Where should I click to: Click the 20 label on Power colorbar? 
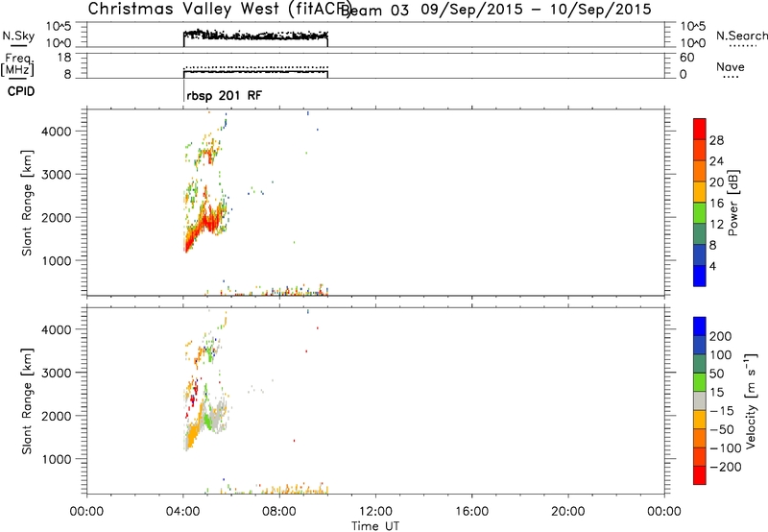pos(716,182)
